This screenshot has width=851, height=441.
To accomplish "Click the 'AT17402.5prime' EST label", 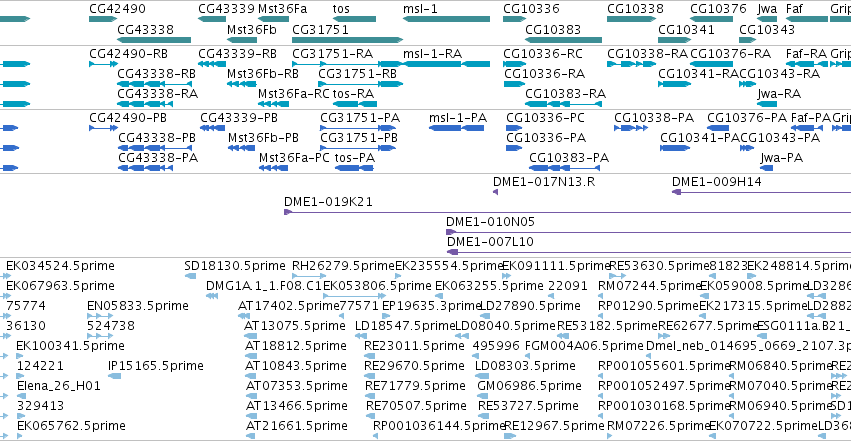I will (x=288, y=306).
